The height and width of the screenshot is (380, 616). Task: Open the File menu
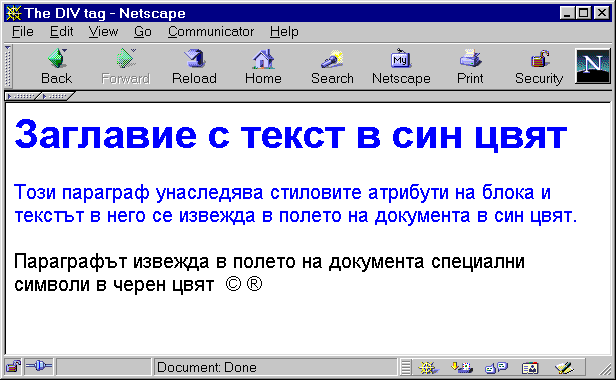pos(22,31)
